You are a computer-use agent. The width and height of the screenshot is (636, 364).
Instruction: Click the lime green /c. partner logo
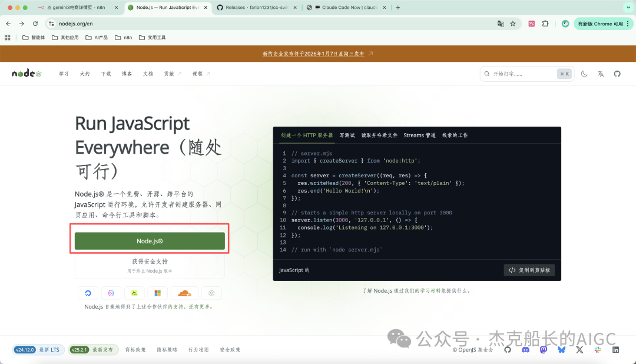[x=134, y=293]
